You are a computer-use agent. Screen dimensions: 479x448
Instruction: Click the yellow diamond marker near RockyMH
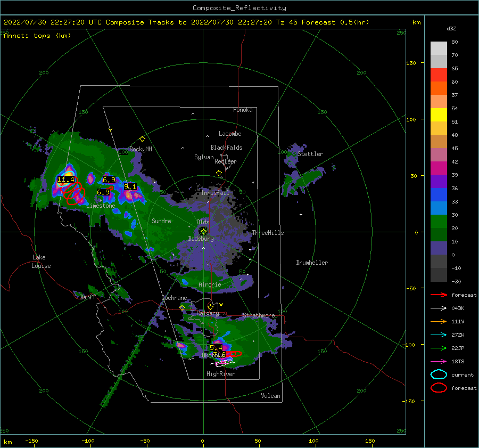click(x=142, y=139)
